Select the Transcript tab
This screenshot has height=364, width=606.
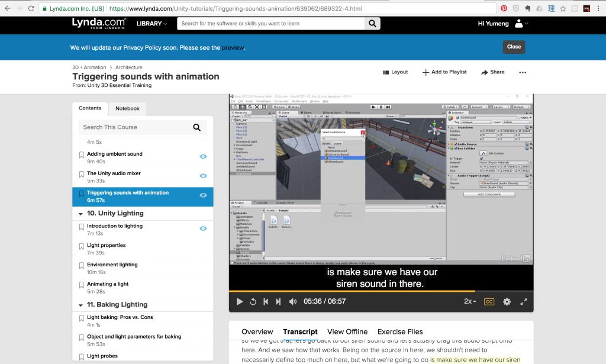[300, 331]
